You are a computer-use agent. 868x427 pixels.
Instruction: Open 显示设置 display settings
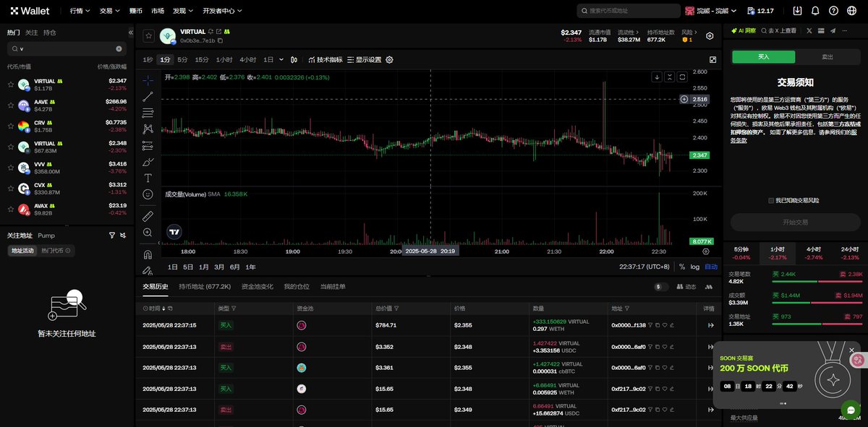(364, 60)
